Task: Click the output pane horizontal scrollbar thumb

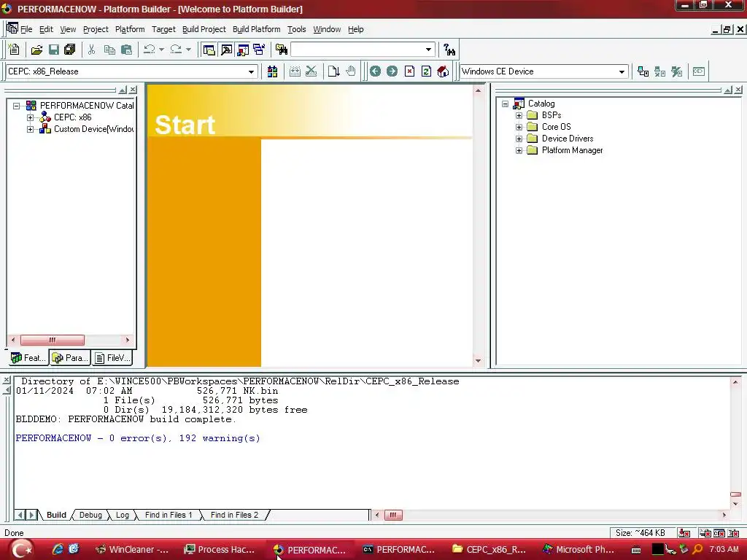Action: click(393, 515)
